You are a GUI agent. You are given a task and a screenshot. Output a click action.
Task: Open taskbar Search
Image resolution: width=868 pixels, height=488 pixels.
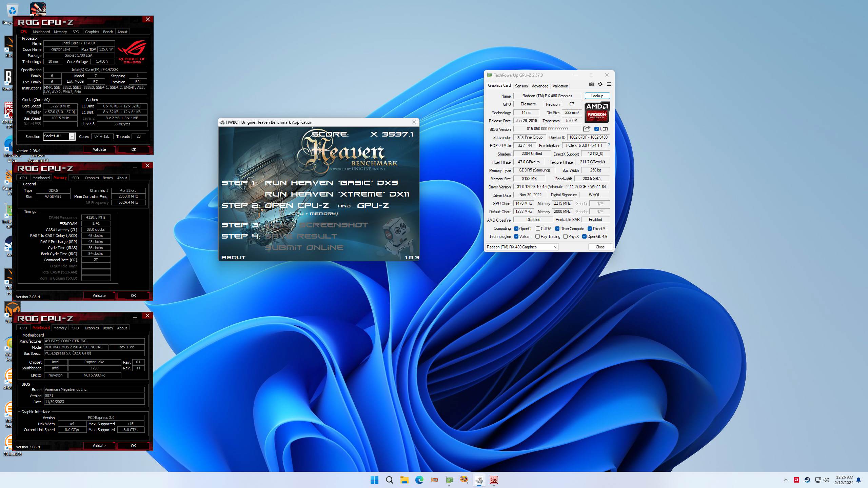pyautogui.click(x=390, y=480)
